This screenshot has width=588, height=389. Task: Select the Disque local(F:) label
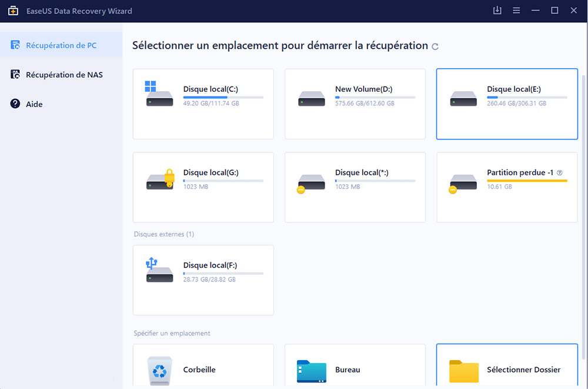click(x=210, y=265)
